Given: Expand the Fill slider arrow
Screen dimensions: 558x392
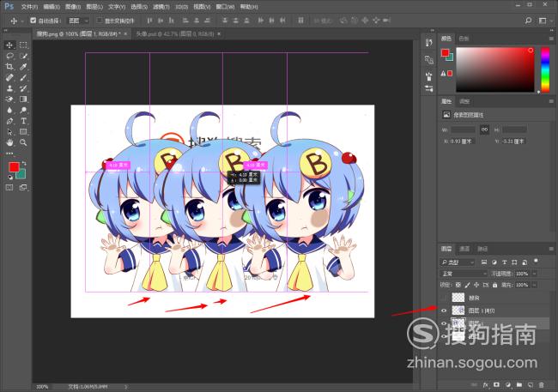Looking at the screenshot, I should pos(534,285).
